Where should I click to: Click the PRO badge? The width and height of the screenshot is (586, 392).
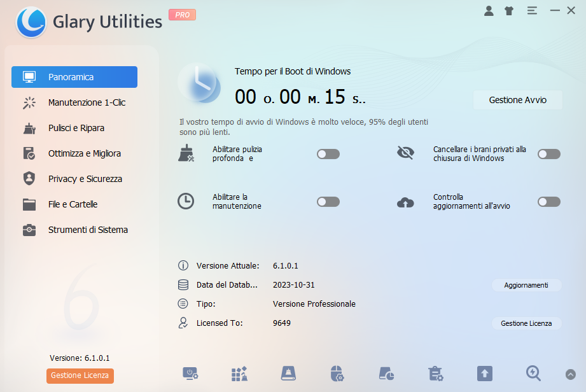click(183, 15)
